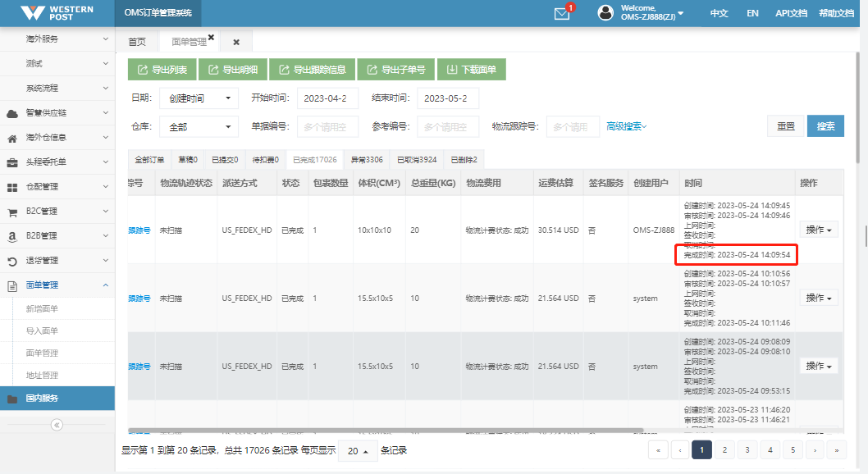The height and width of the screenshot is (474, 868).
Task: Click the briefcase icon for 头程委托单
Action: (x=12, y=162)
